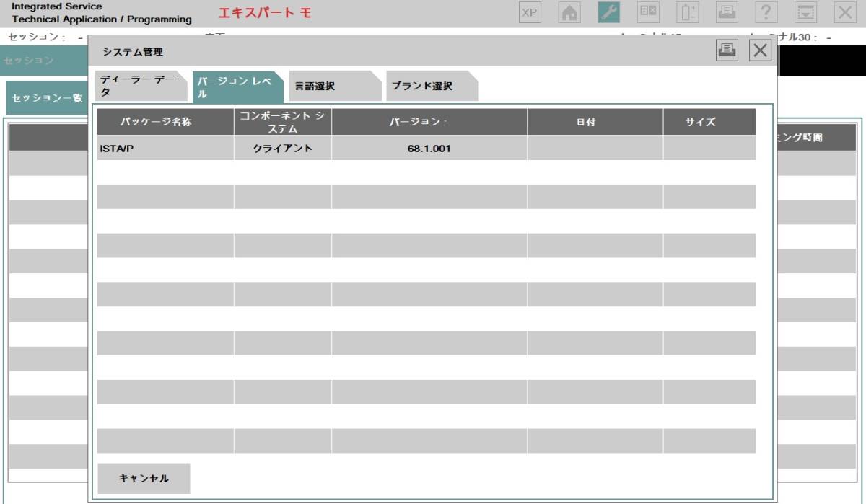Click the セッション一覧 tab in background window
Image resolution: width=866 pixels, height=504 pixels.
[x=46, y=97]
